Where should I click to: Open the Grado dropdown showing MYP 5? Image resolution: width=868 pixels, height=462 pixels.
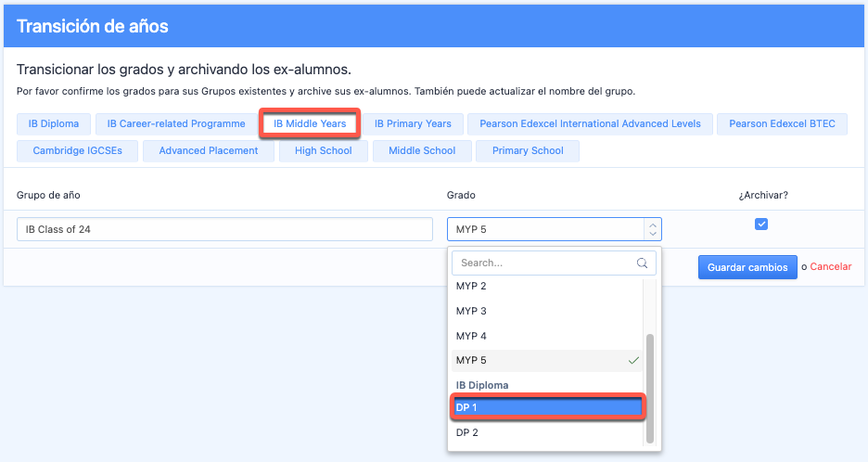click(554, 229)
